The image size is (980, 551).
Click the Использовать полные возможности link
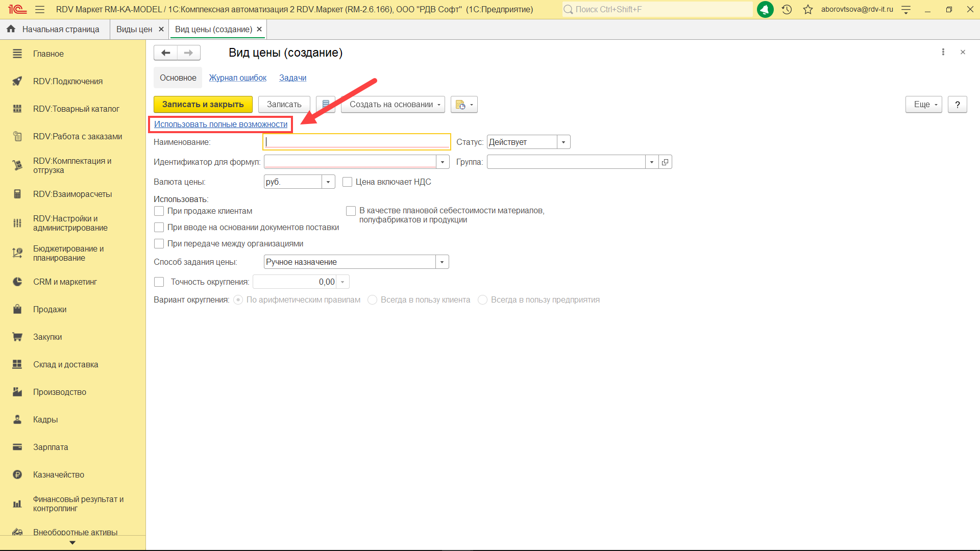(220, 124)
